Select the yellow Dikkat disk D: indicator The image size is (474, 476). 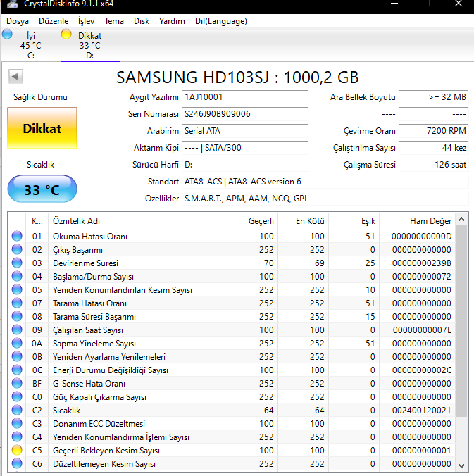coord(89,45)
